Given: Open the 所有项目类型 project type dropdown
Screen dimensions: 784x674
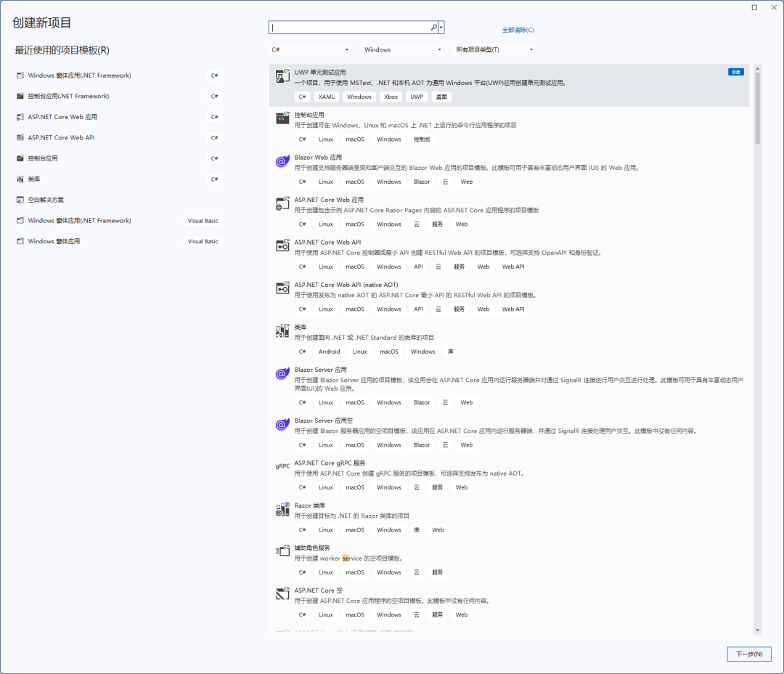Looking at the screenshot, I should click(494, 49).
